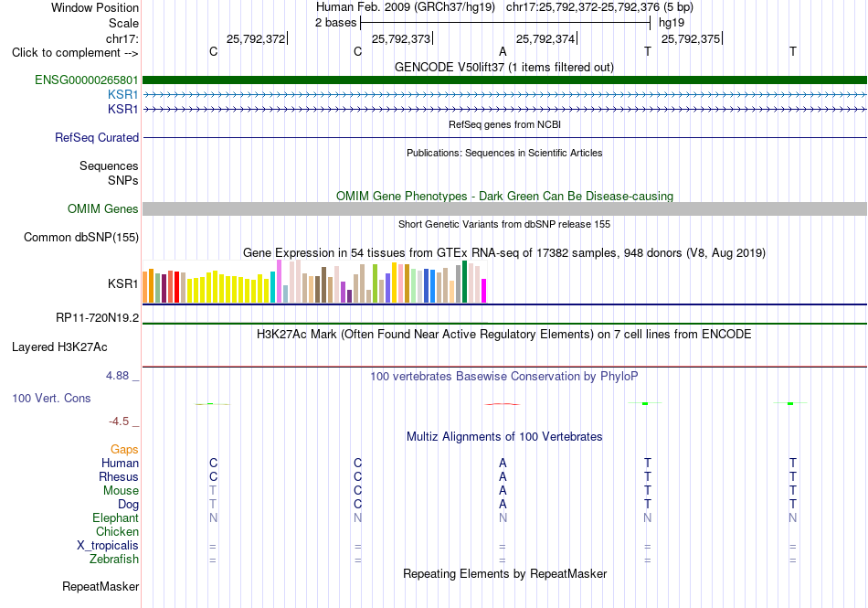
Task: Click the GTEx Gene Expression track title
Action: [504, 253]
